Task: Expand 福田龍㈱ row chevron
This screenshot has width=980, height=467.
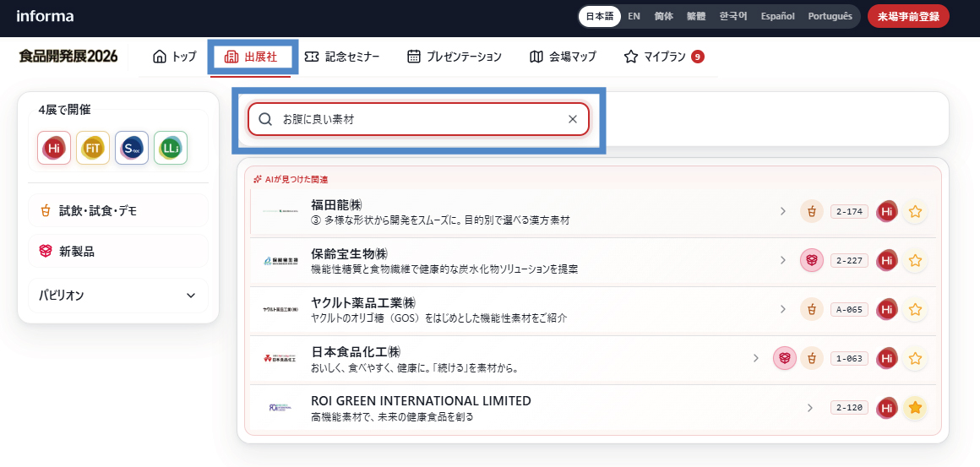Action: point(782,212)
